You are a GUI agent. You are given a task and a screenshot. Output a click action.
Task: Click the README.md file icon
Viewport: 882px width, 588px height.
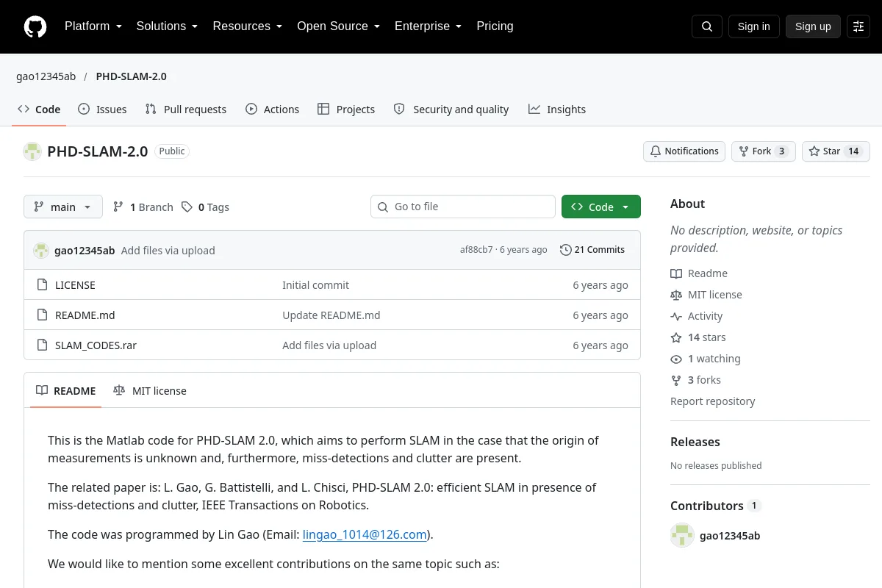43,315
